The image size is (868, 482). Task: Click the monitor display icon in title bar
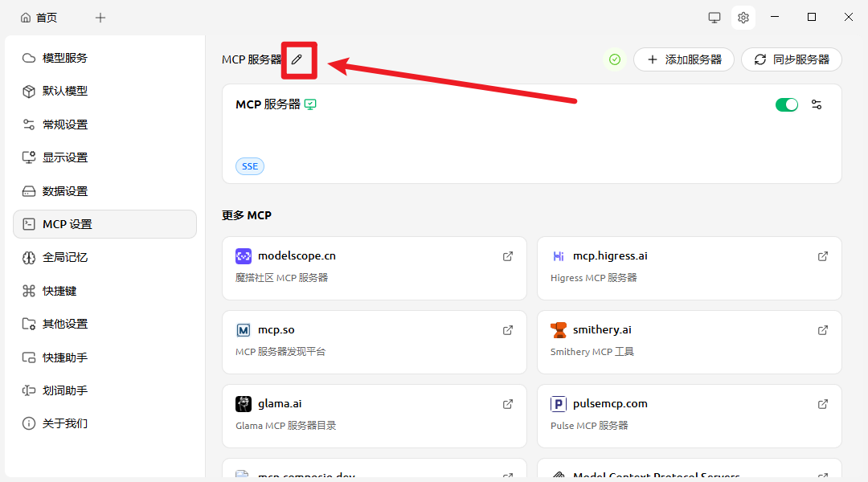tap(714, 18)
